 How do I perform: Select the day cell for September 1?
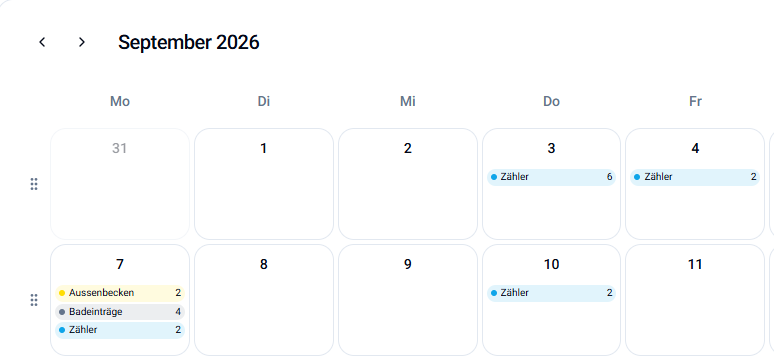point(264,184)
